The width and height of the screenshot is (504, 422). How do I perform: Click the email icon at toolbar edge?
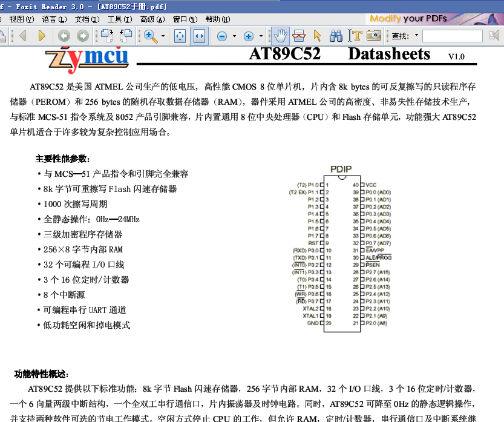tap(2, 36)
